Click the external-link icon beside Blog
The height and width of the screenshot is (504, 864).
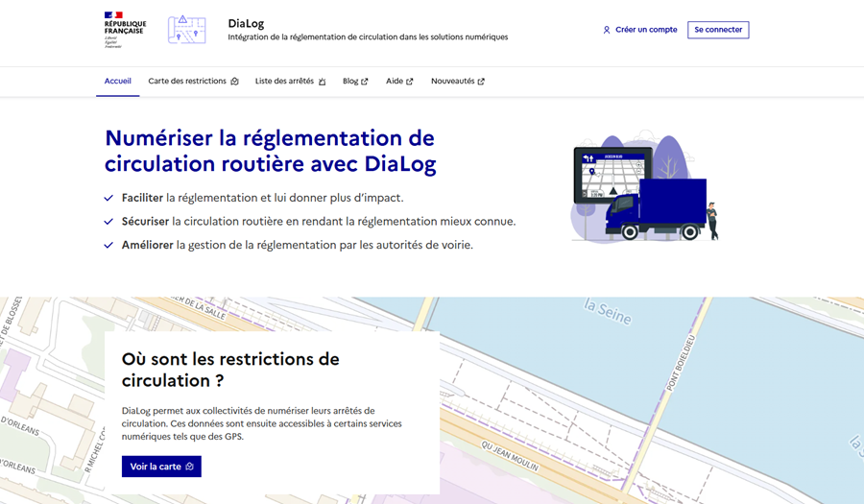coord(365,82)
